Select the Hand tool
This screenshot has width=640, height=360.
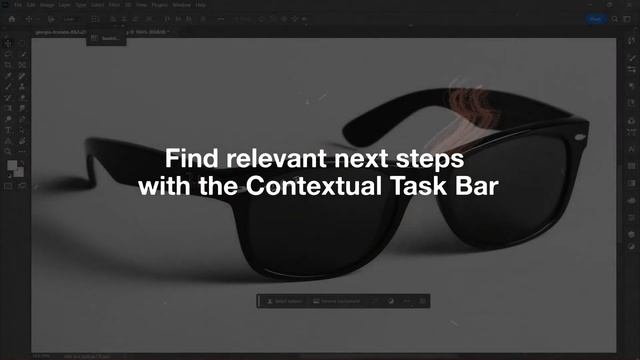22,141
